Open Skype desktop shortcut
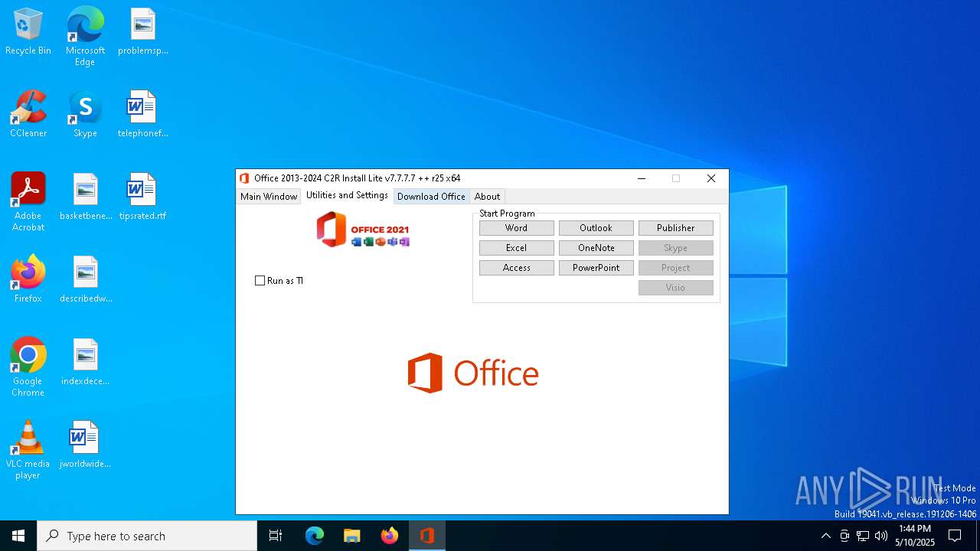 click(x=85, y=115)
